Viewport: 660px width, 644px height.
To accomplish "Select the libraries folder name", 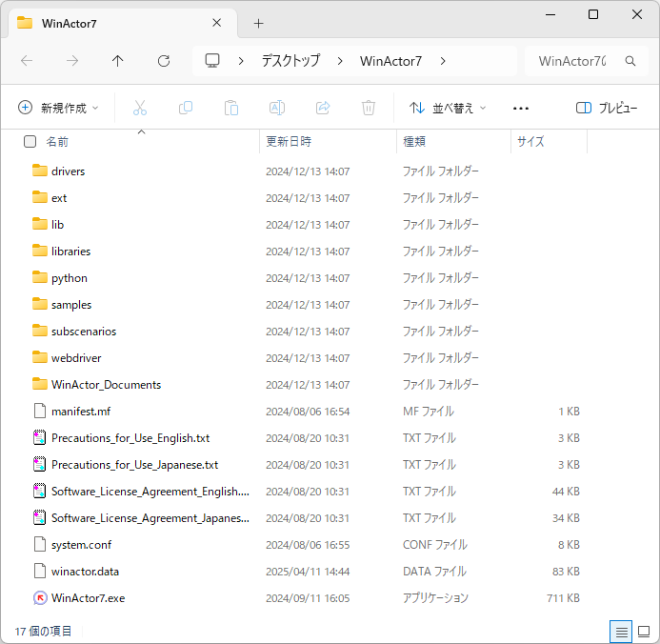I will click(x=71, y=252).
